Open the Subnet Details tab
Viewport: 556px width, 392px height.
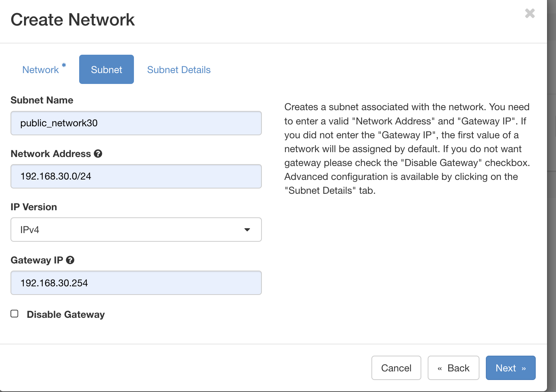click(179, 69)
